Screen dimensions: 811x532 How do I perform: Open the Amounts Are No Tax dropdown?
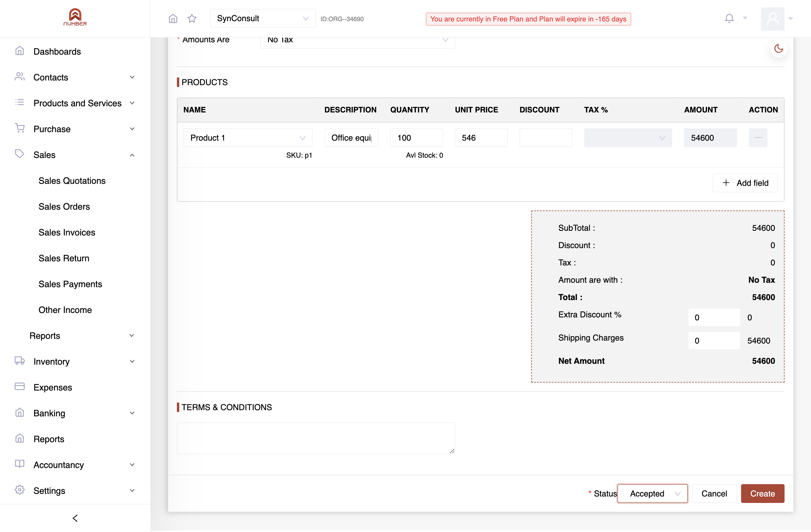(357, 40)
